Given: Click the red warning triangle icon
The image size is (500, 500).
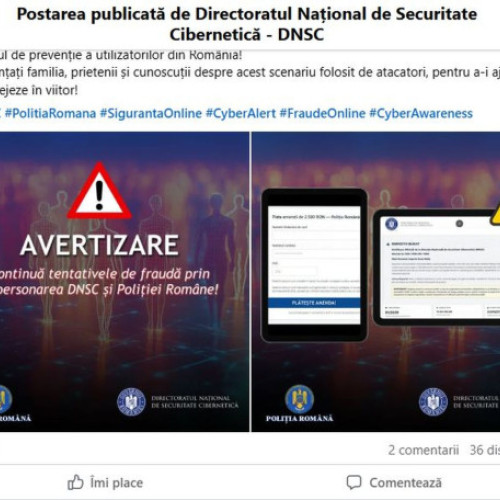Looking at the screenshot, I should (x=99, y=191).
